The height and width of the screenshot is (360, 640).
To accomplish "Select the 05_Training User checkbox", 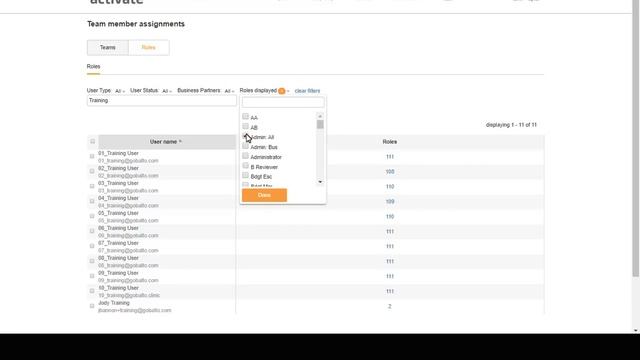I will (92, 216).
